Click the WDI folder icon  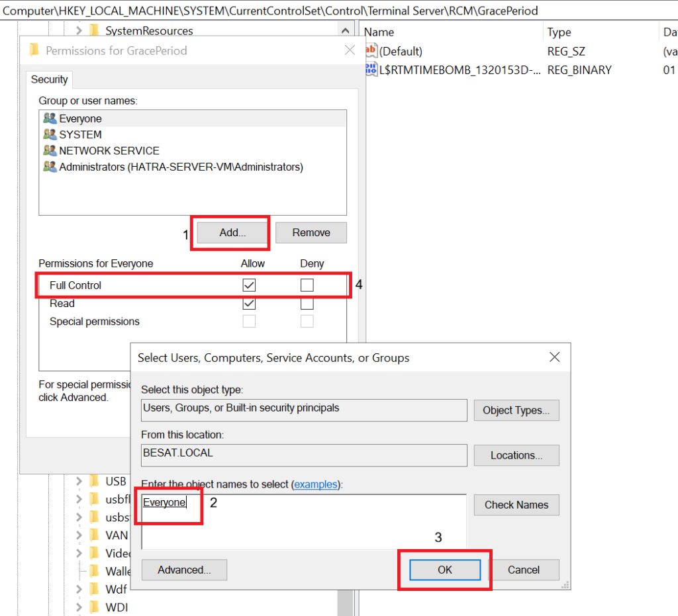94,607
